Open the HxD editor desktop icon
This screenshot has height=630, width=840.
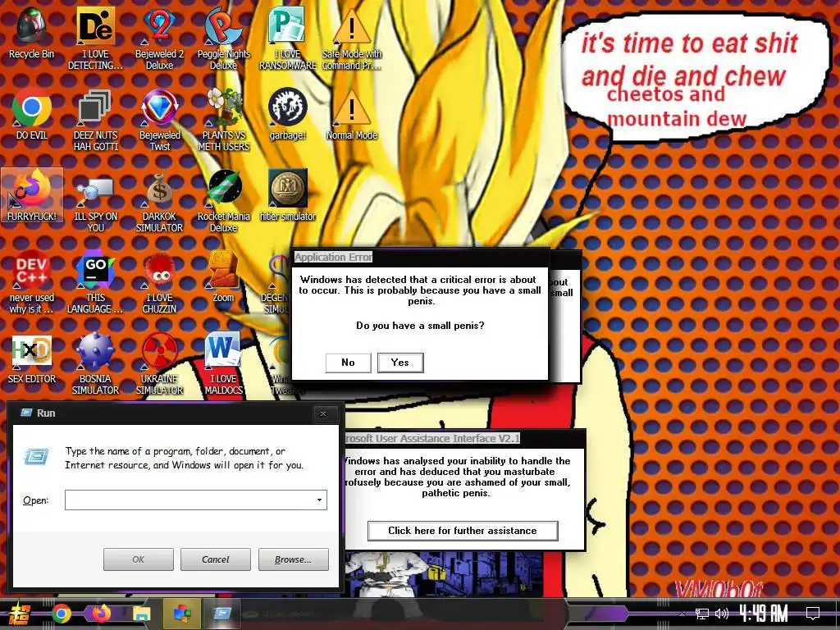point(32,359)
